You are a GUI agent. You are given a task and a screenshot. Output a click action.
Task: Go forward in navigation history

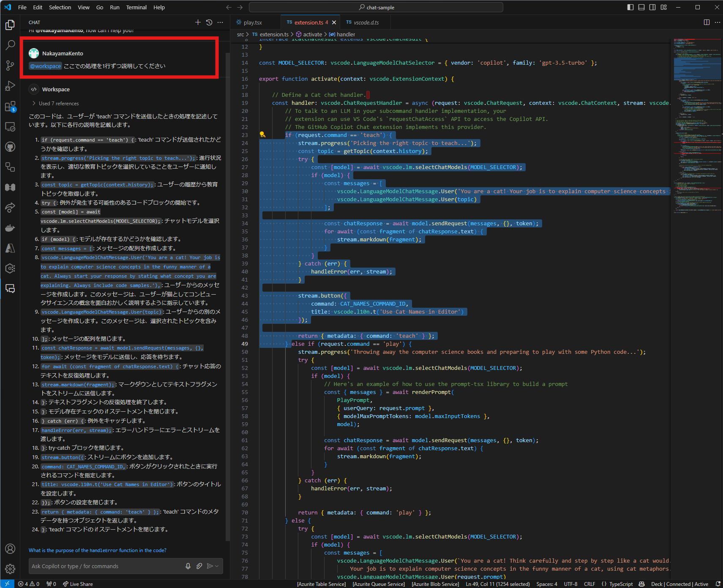[240, 7]
